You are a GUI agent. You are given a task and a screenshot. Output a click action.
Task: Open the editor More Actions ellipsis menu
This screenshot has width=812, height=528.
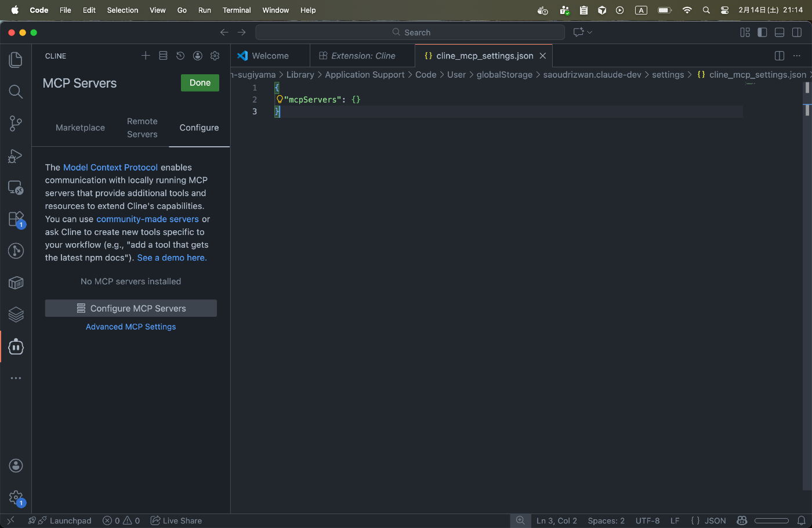[797, 56]
